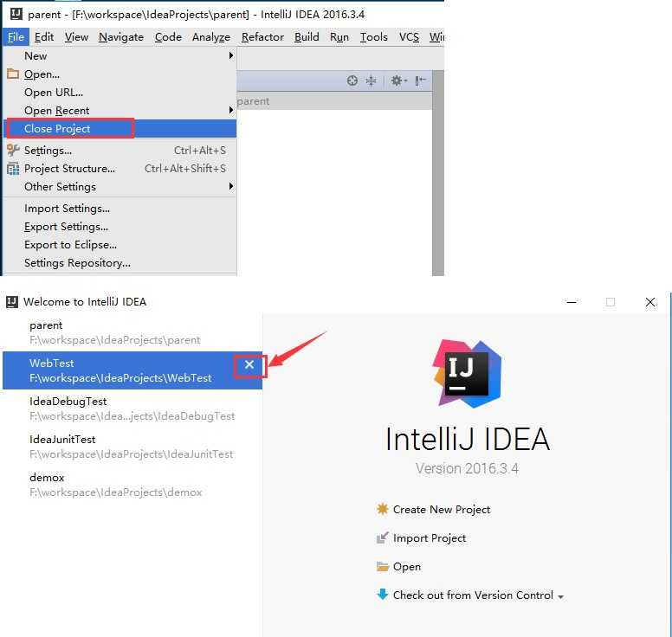Viewport: 672px width, 637px height.
Task: Open the Analyze menu
Action: click(211, 37)
